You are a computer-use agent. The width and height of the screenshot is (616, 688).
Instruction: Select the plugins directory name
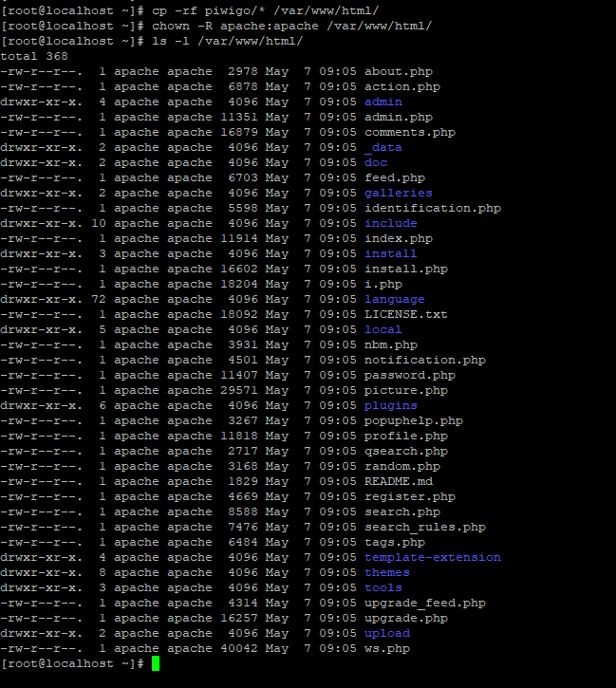click(x=390, y=405)
